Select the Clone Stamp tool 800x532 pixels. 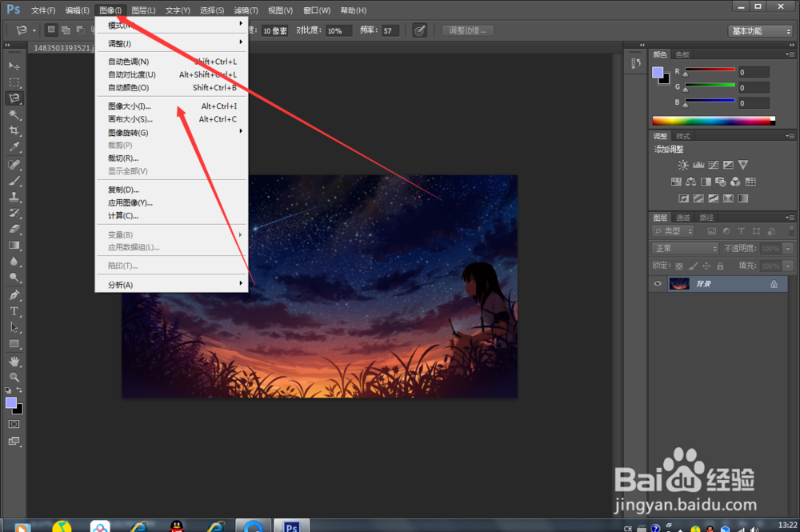(14, 197)
